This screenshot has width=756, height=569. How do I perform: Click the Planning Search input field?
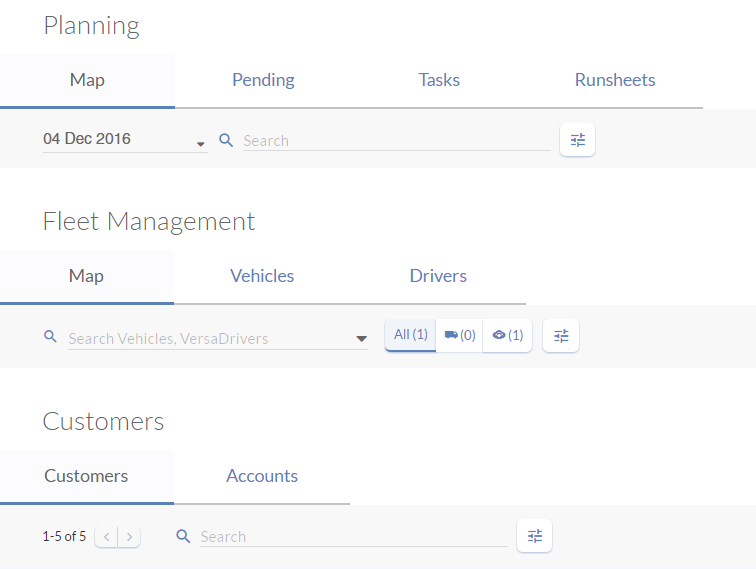(x=395, y=141)
